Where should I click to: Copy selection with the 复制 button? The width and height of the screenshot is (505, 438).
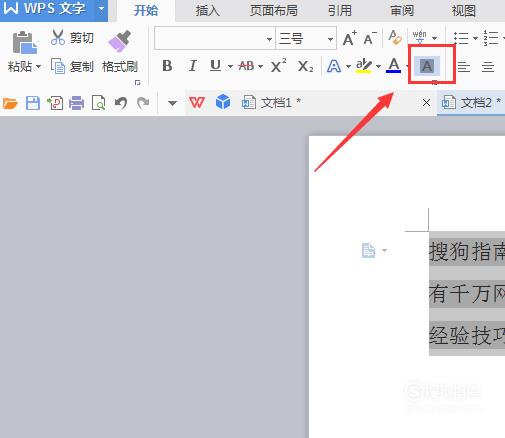[72, 66]
